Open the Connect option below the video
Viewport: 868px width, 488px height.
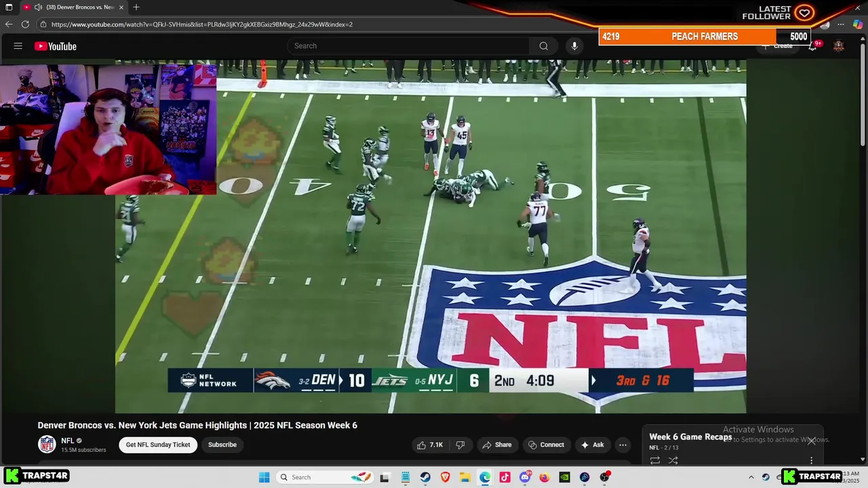pos(547,445)
